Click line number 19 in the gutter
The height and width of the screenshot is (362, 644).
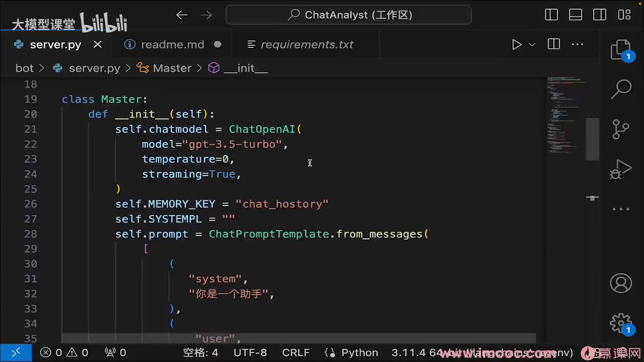[30, 100]
